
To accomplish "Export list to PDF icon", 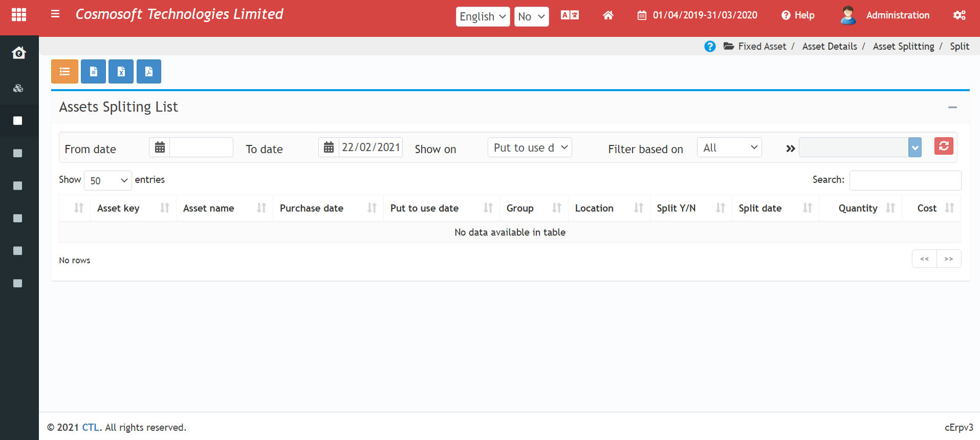I will point(148,71).
